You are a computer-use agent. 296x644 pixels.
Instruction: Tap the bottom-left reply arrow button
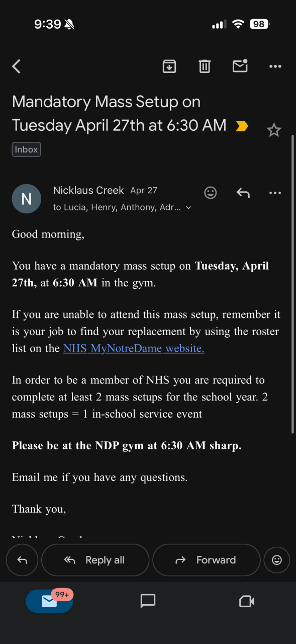pos(22,560)
